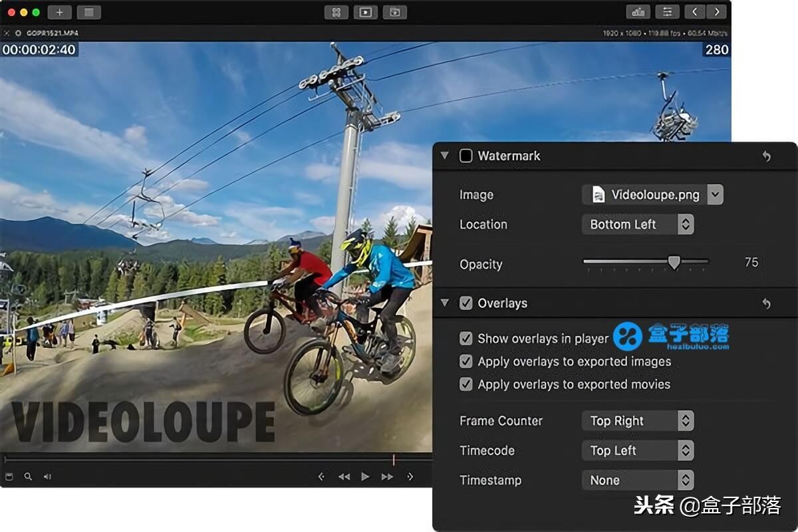Enable the Watermark checkbox
The width and height of the screenshot is (798, 532).
[466, 156]
